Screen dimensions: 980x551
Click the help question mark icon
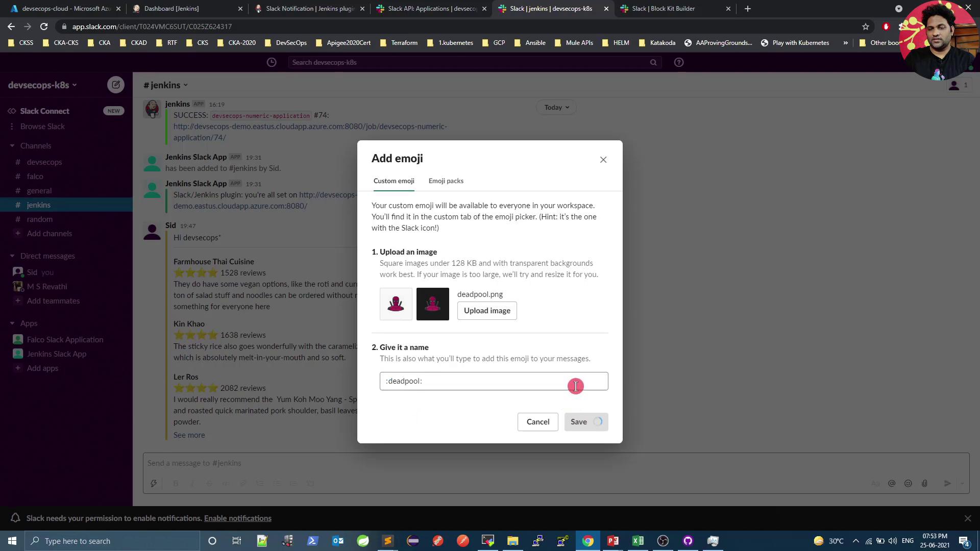pos(678,62)
